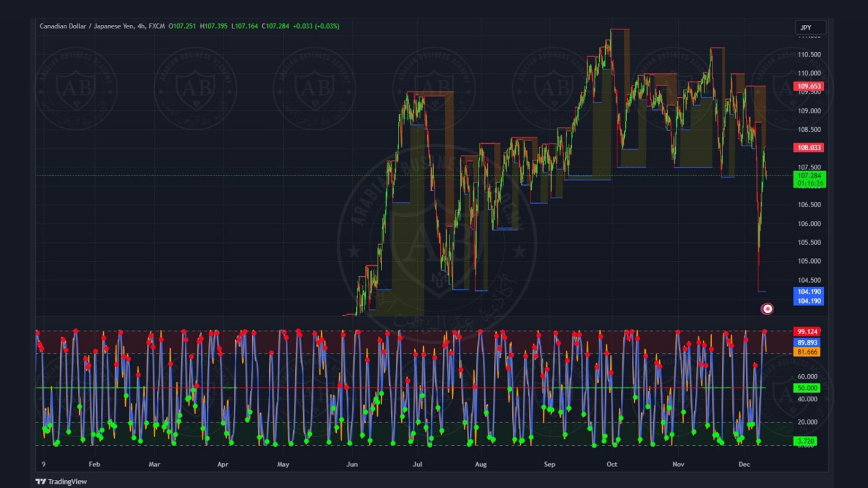Click the FXCM source label in the legend
This screenshot has height=488, width=868.
click(156, 26)
